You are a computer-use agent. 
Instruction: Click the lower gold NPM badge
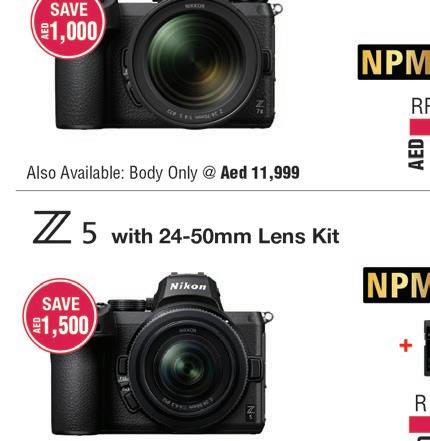pyautogui.click(x=396, y=285)
